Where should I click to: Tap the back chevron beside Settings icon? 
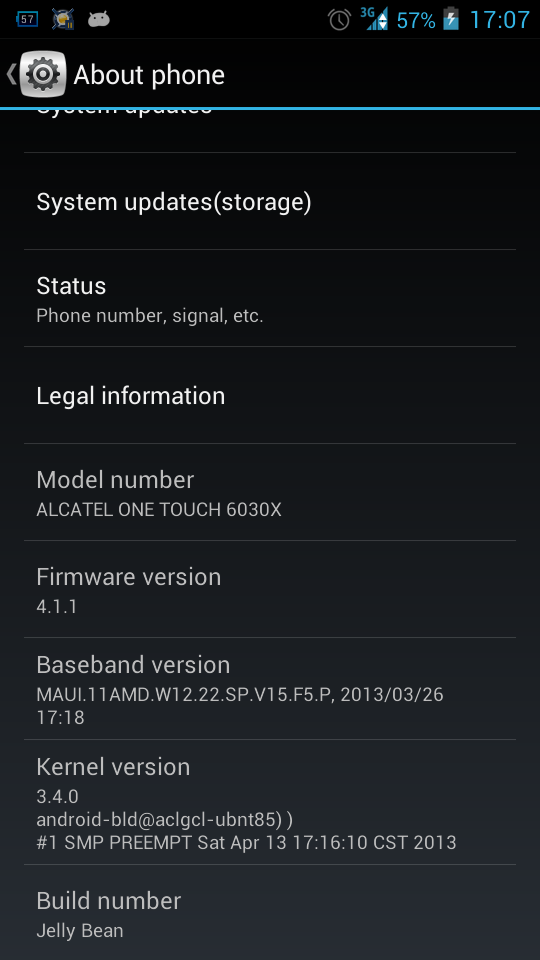pos(11,74)
